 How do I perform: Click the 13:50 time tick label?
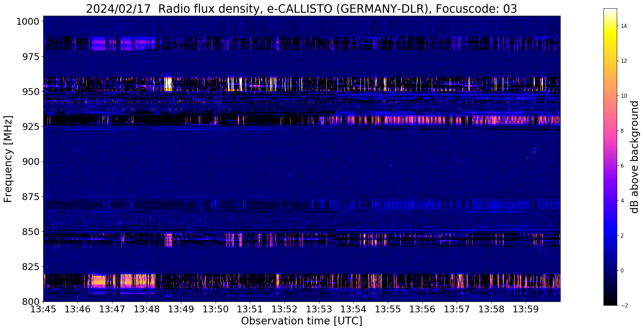(216, 309)
